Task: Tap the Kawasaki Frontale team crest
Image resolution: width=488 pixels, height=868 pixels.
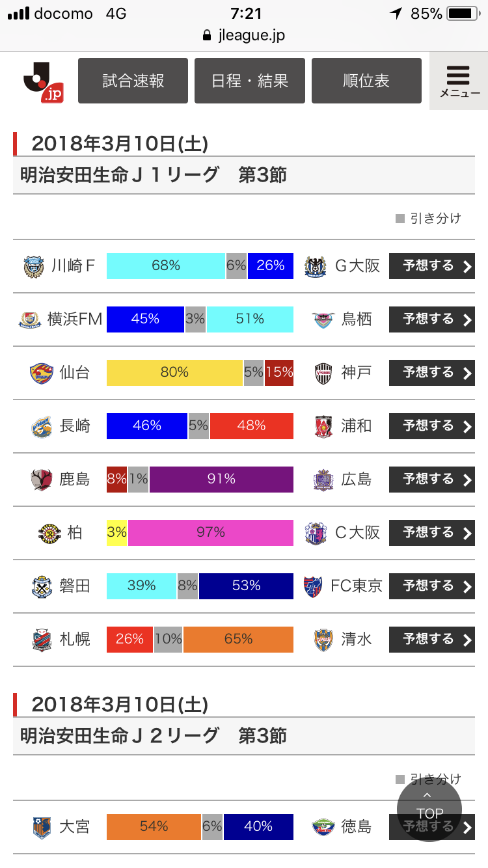Action: [33, 266]
